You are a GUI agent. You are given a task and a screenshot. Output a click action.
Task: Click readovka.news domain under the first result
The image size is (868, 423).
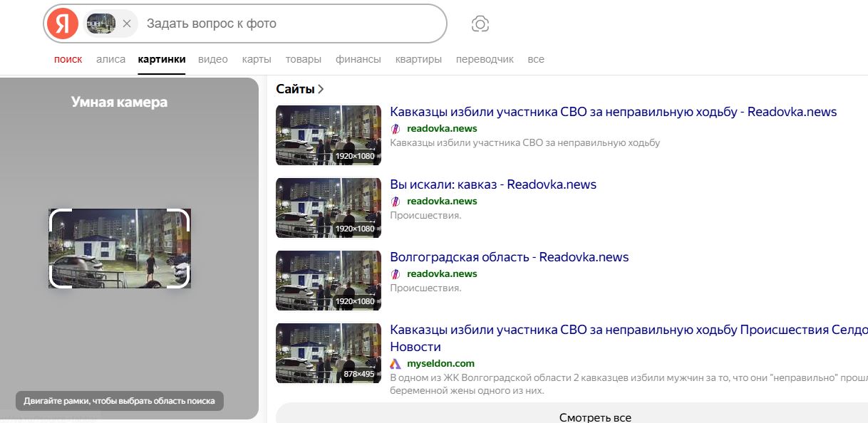(442, 128)
